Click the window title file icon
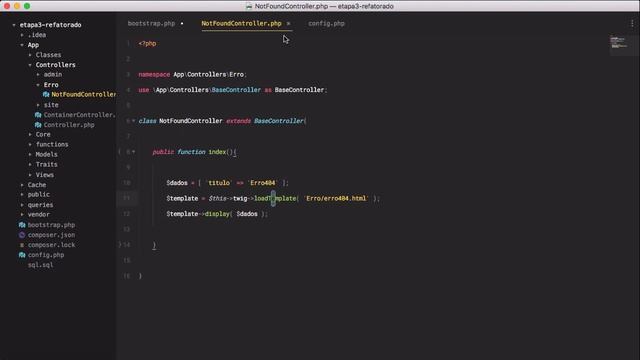 click(249, 6)
